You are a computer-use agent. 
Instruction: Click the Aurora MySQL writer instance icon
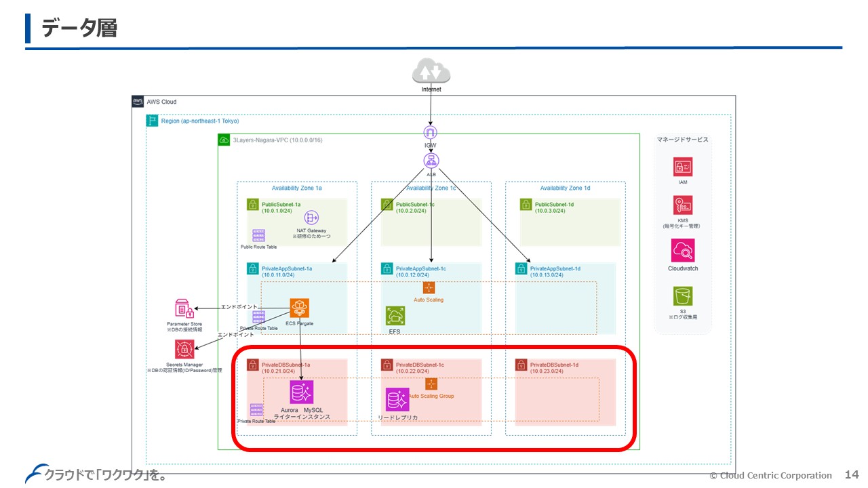click(x=302, y=392)
